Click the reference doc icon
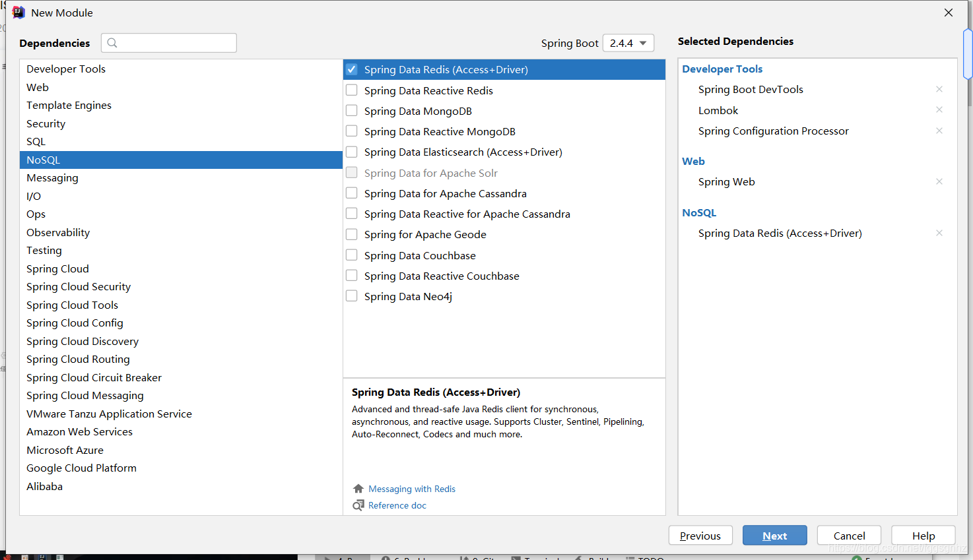 click(x=358, y=505)
